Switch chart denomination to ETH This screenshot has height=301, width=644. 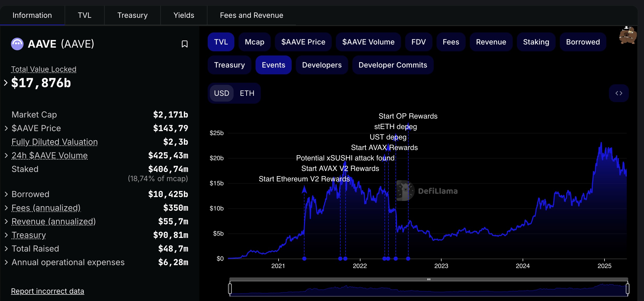click(x=247, y=93)
